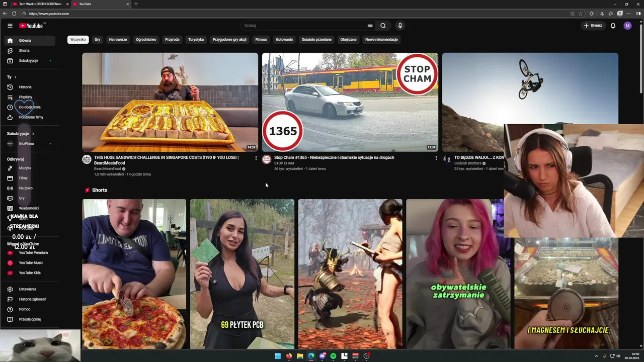Screen dimensions: 644x362
Task: Select the Wszystko filter chip
Action: tap(78, 40)
